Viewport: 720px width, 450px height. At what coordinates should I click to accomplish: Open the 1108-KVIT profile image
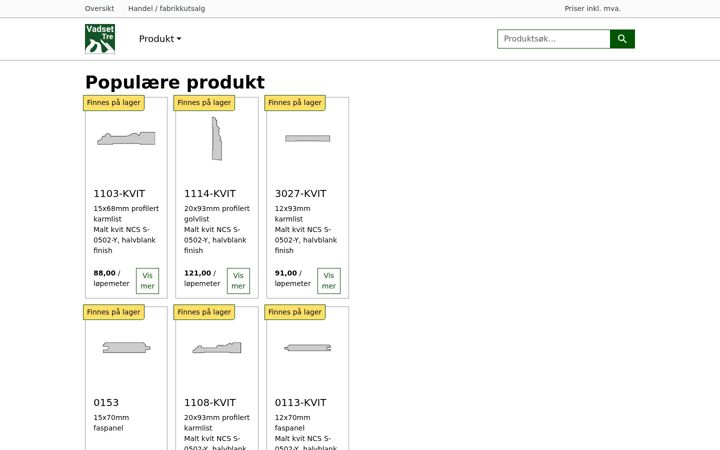217,348
